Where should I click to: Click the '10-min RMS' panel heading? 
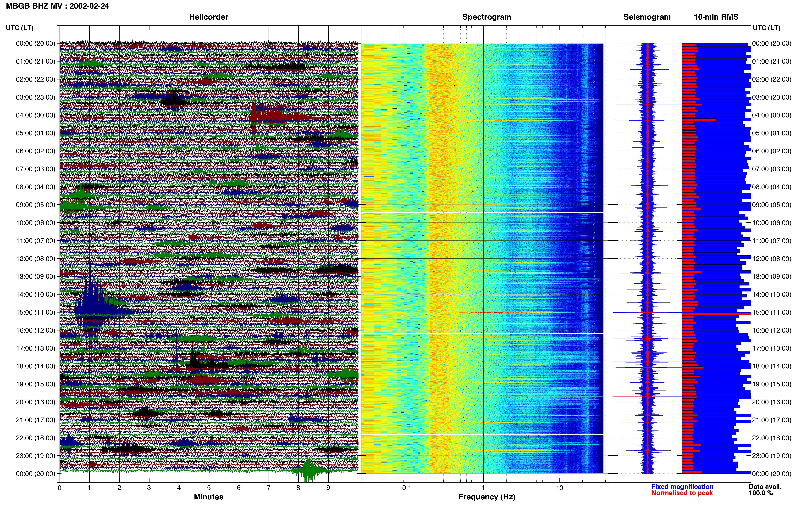(x=716, y=17)
